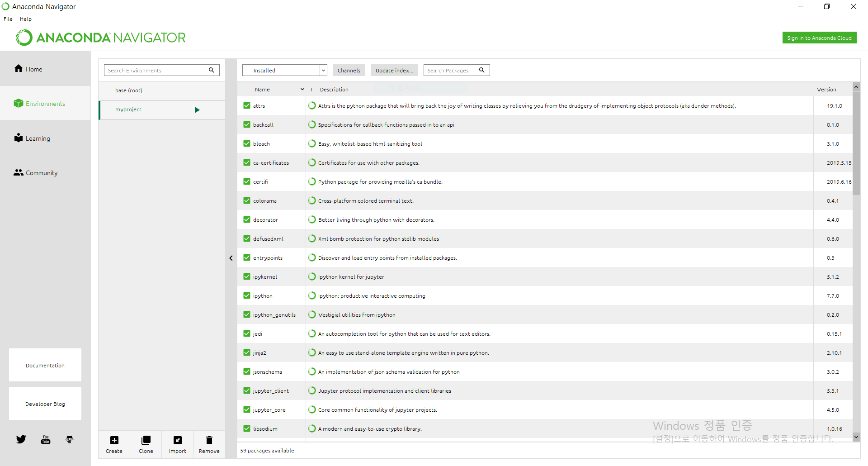
Task: Collapse the environments panel with the chevron
Action: tap(231, 258)
